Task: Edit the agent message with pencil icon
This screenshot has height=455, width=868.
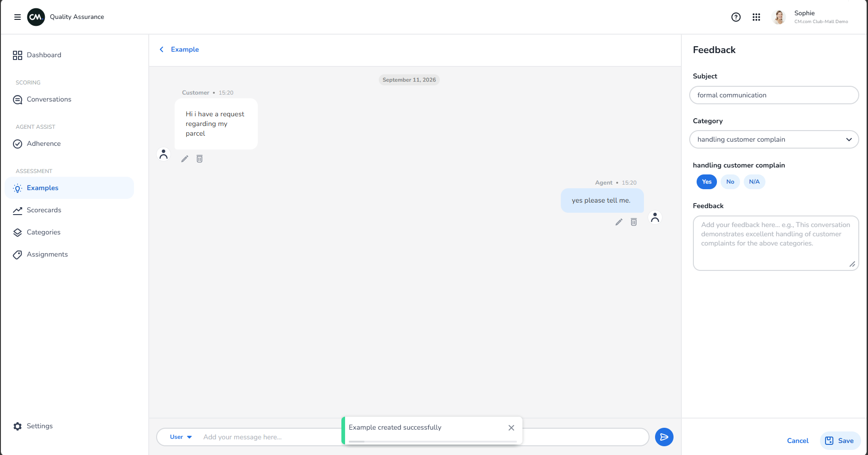Action: 619,222
